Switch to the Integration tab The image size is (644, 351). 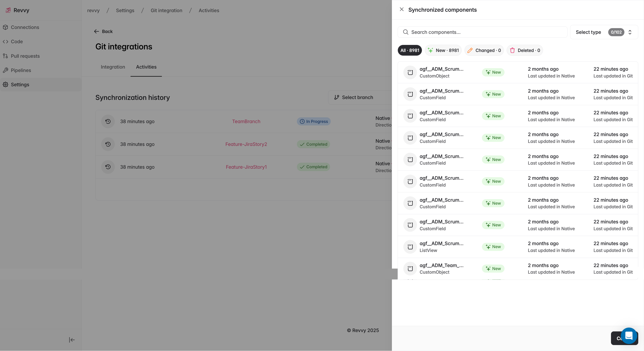(x=113, y=67)
